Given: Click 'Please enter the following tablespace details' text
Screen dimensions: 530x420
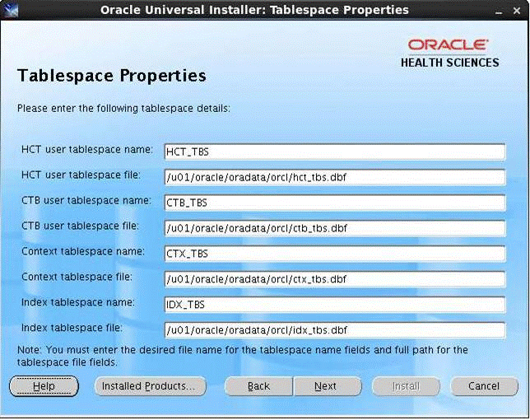Looking at the screenshot, I should (x=123, y=109).
